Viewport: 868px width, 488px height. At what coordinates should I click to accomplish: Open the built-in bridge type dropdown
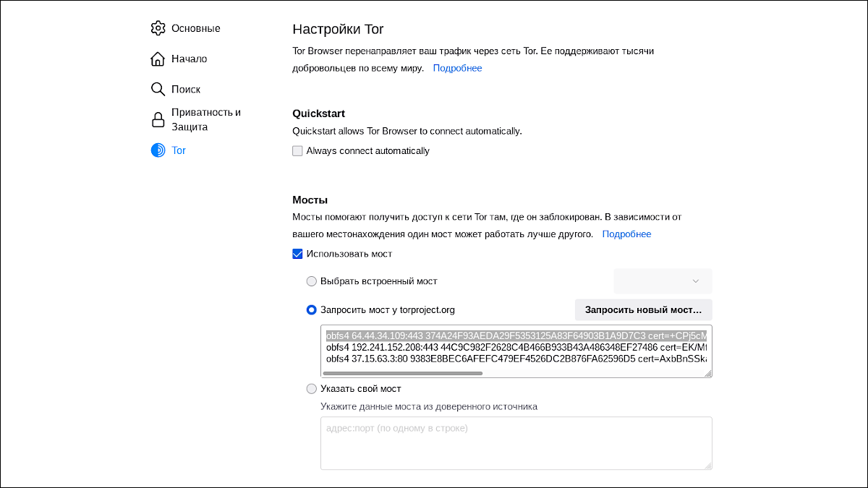pos(663,281)
